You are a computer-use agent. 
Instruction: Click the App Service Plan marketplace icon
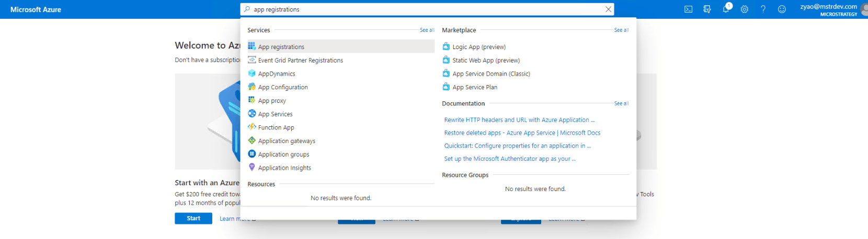pyautogui.click(x=446, y=87)
